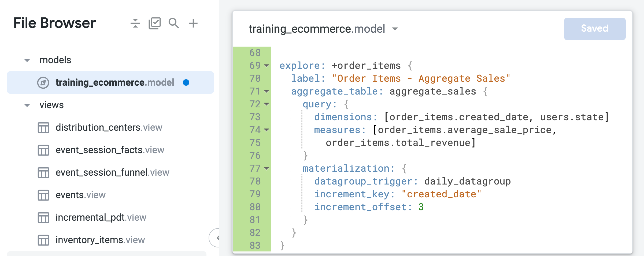Click the incremental_pdt view table icon

(43, 218)
